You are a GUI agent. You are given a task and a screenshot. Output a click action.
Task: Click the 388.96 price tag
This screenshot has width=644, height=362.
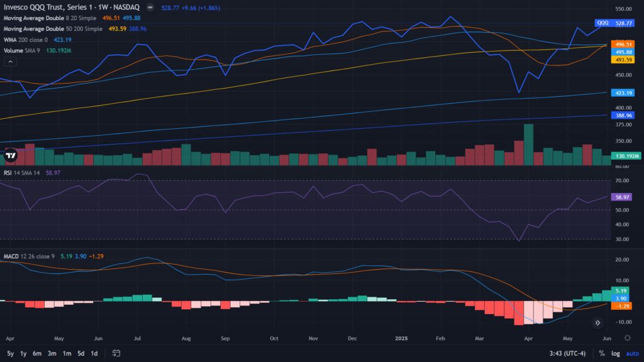(623, 116)
